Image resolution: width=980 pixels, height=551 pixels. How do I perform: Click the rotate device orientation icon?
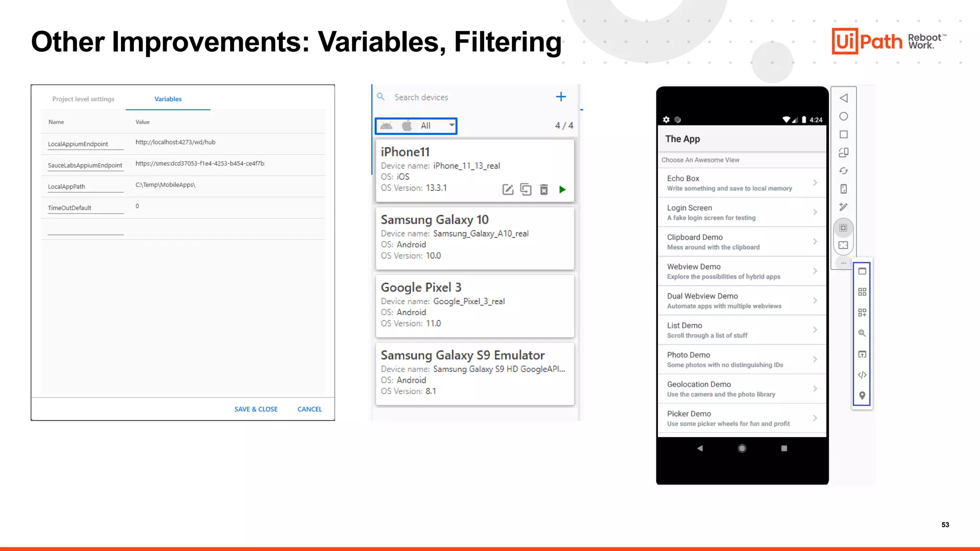pos(844,153)
